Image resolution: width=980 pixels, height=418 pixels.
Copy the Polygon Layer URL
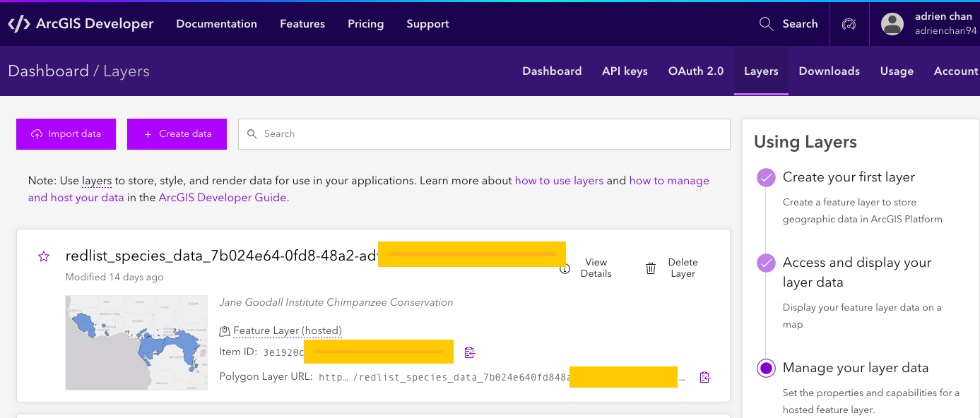704,377
